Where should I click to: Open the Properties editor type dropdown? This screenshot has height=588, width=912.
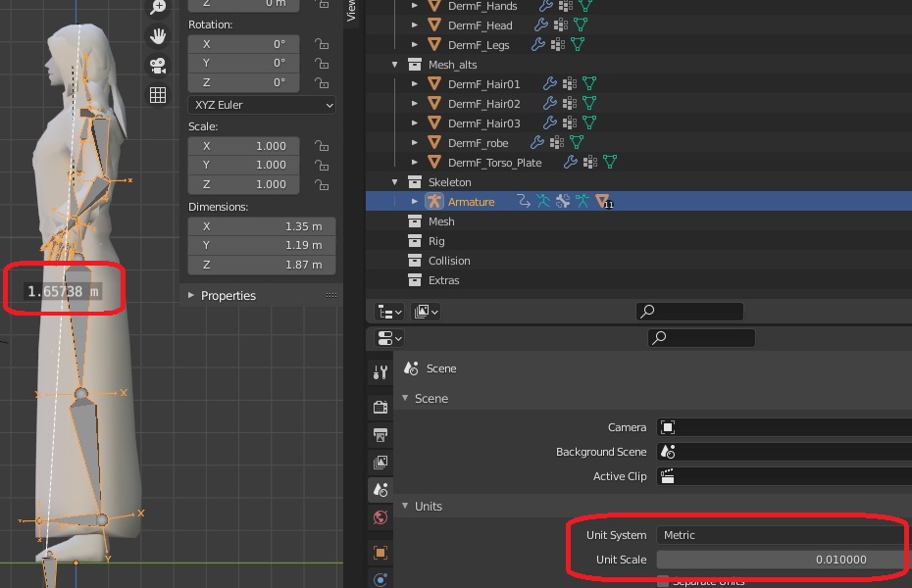point(389,338)
